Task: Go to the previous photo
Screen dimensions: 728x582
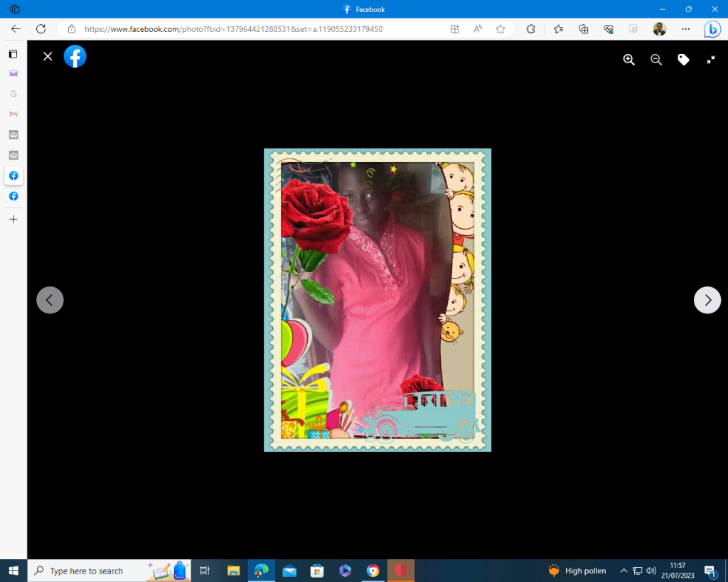Action: [x=50, y=300]
